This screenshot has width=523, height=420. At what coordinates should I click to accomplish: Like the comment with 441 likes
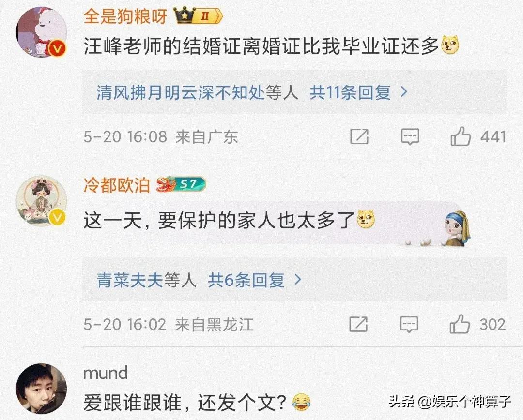click(461, 136)
